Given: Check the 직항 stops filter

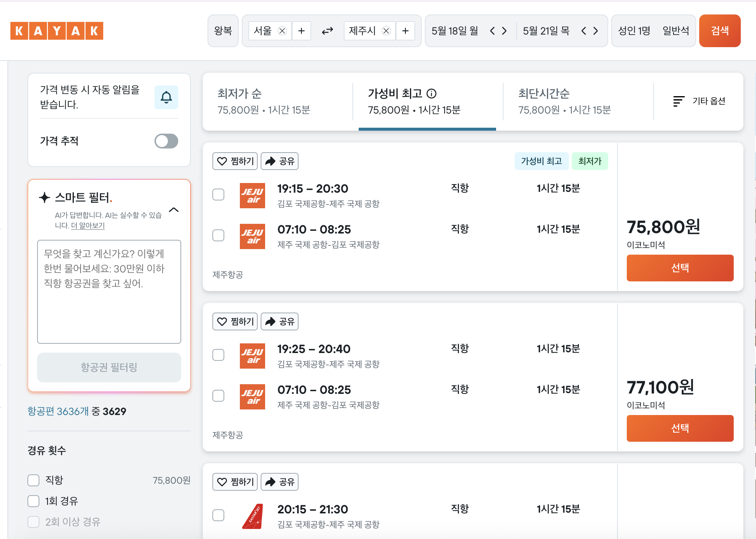Looking at the screenshot, I should [33, 480].
